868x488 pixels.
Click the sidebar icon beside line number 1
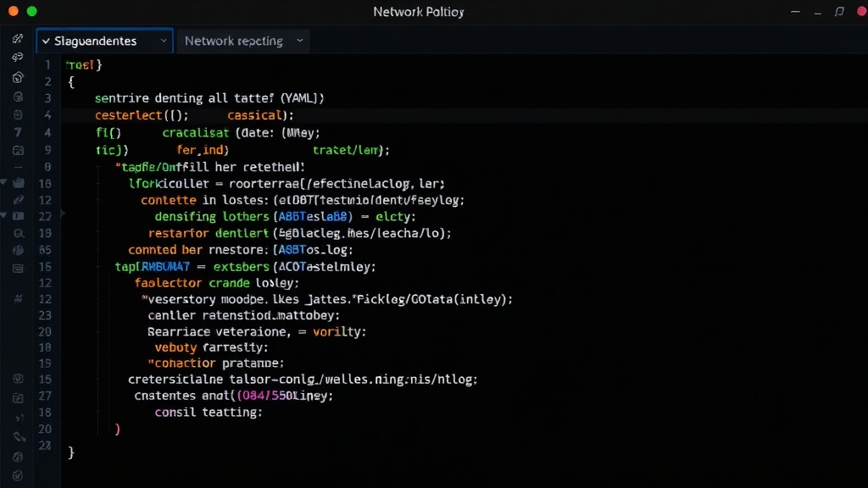18,57
